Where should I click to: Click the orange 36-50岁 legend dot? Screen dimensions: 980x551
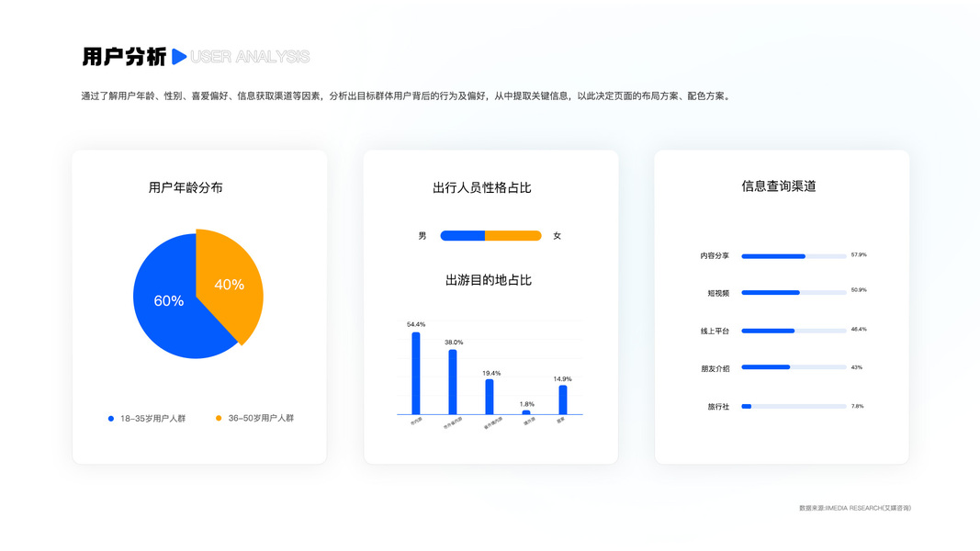[x=218, y=418]
